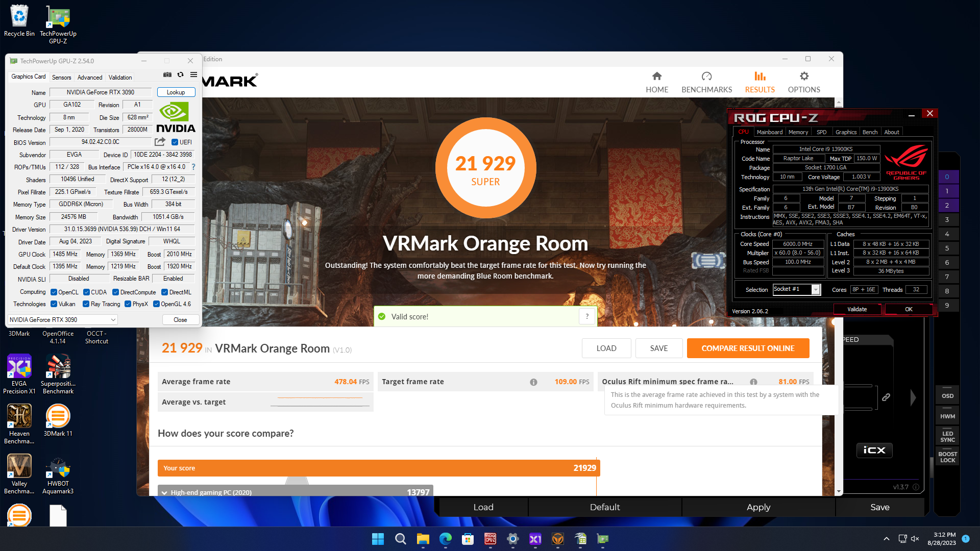Screen dimensions: 980x551
Task: Click GPU-Z screenshot camera icon
Action: pyautogui.click(x=167, y=74)
